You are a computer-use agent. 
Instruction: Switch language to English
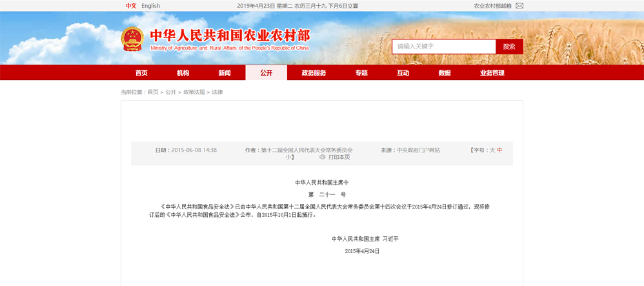pos(150,6)
